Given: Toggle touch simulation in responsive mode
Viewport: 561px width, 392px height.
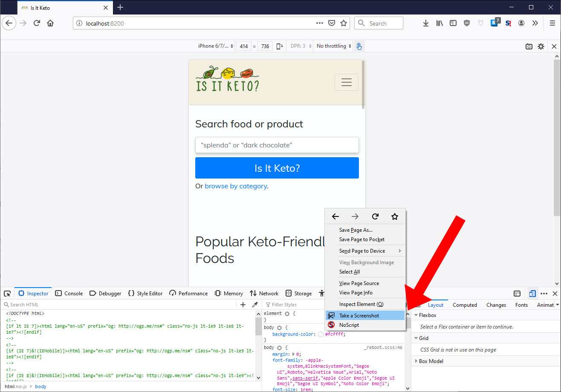Looking at the screenshot, I should click(x=359, y=46).
